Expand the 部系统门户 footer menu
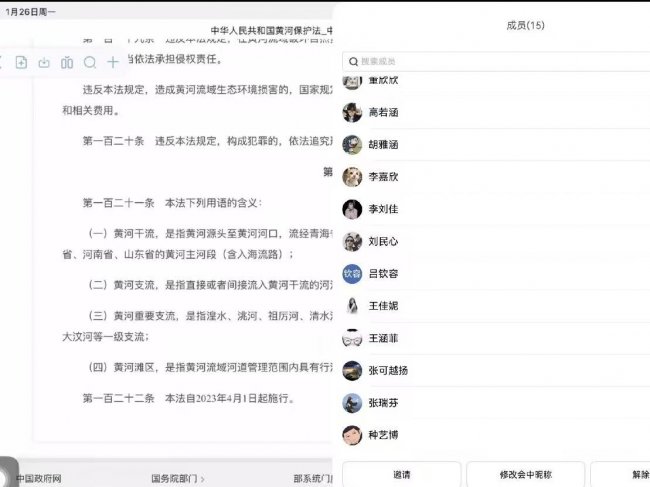 tap(312, 479)
